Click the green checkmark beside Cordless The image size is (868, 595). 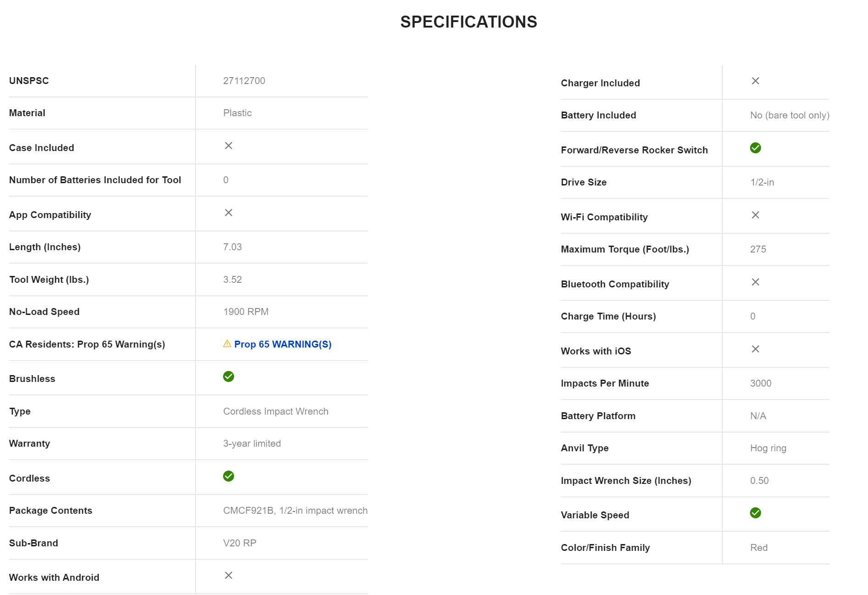228,476
